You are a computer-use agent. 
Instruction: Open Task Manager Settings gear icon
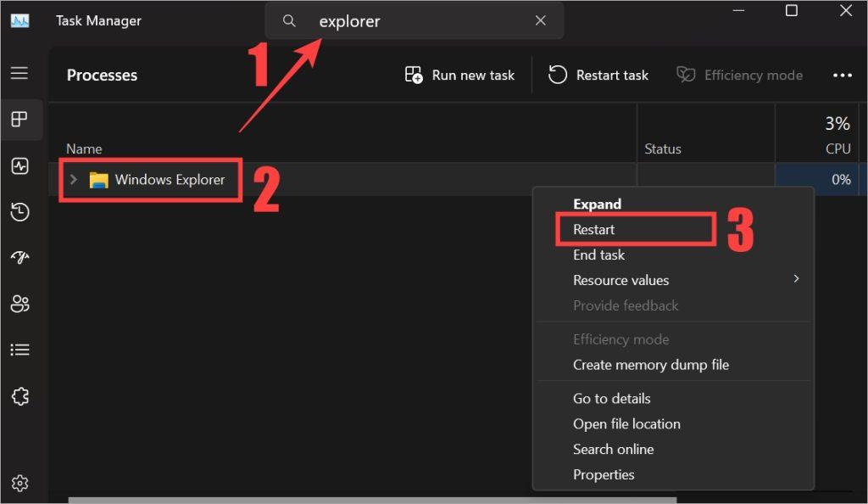click(20, 484)
